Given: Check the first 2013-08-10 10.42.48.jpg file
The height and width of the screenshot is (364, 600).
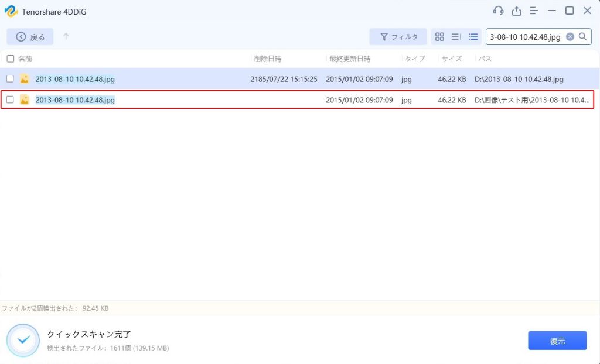Looking at the screenshot, I should coord(10,79).
